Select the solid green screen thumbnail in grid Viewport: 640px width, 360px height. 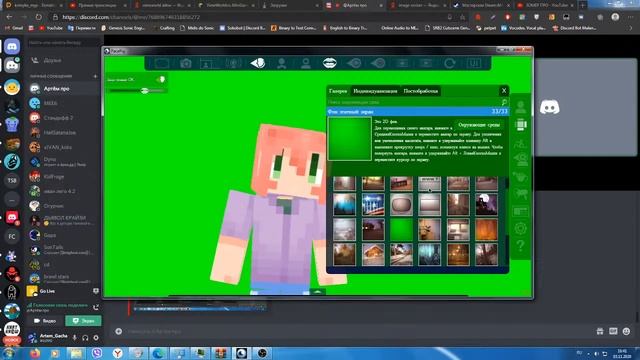(x=401, y=229)
